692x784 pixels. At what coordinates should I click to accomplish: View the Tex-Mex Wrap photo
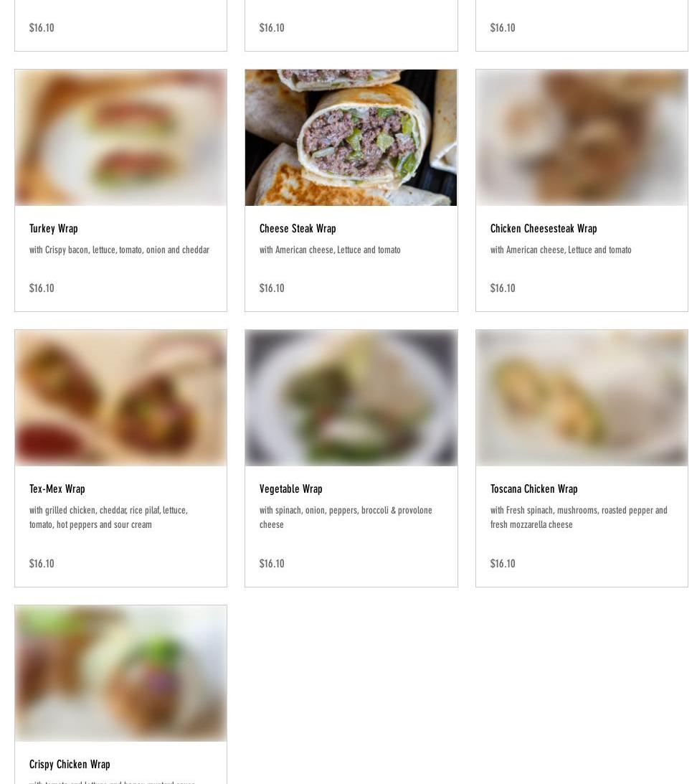[120, 398]
